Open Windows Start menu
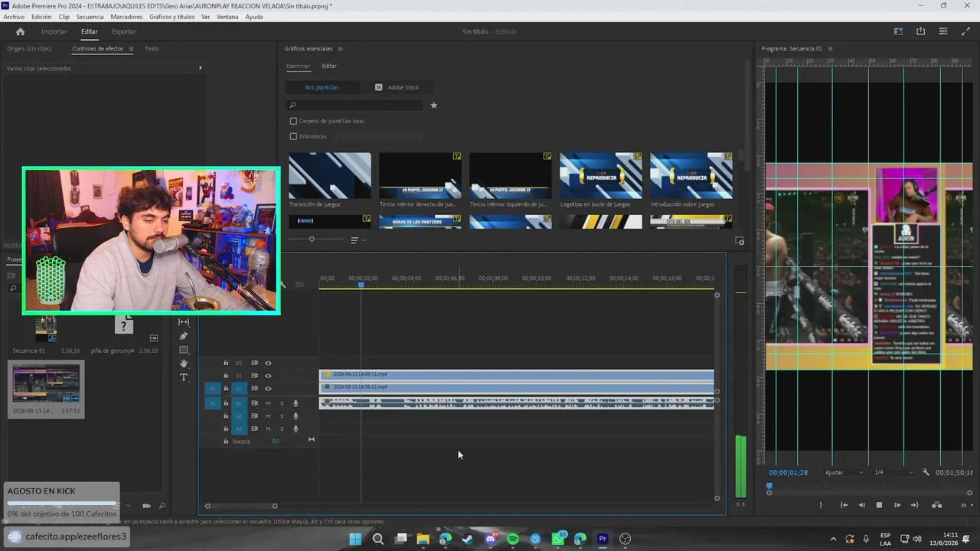The image size is (980, 551). [355, 539]
